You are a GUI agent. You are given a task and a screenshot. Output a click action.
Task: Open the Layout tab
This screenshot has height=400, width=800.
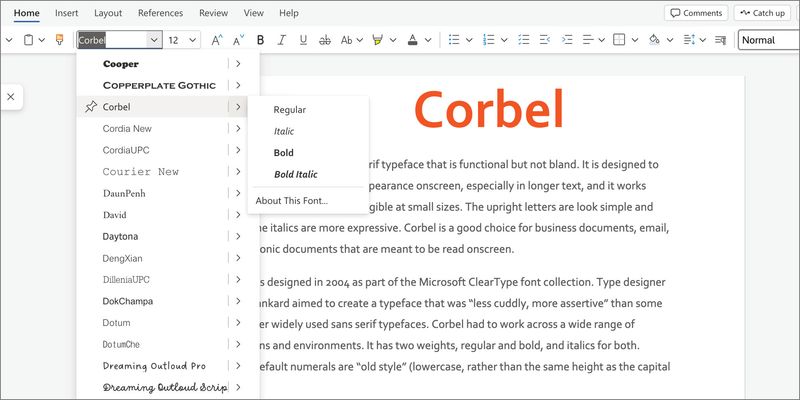point(108,13)
